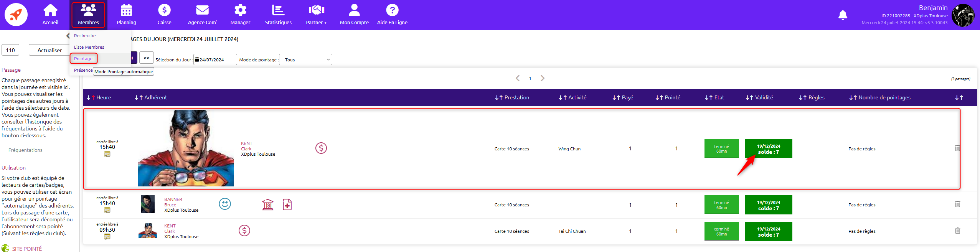Open the Partner + section

[x=316, y=15]
